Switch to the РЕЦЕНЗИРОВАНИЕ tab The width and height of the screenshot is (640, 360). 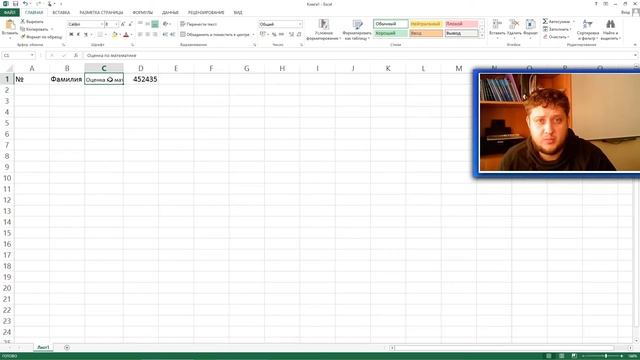(206, 12)
